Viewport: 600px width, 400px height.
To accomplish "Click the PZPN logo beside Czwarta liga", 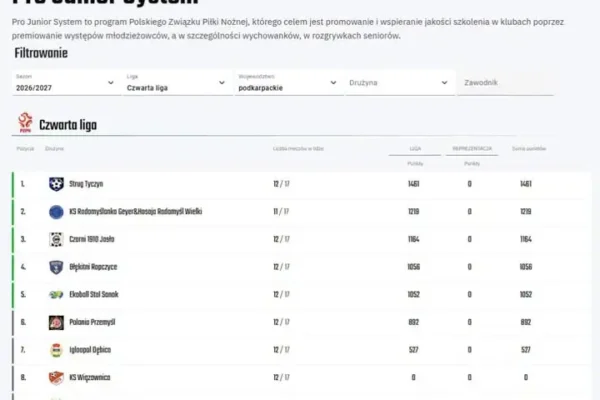I will point(25,122).
